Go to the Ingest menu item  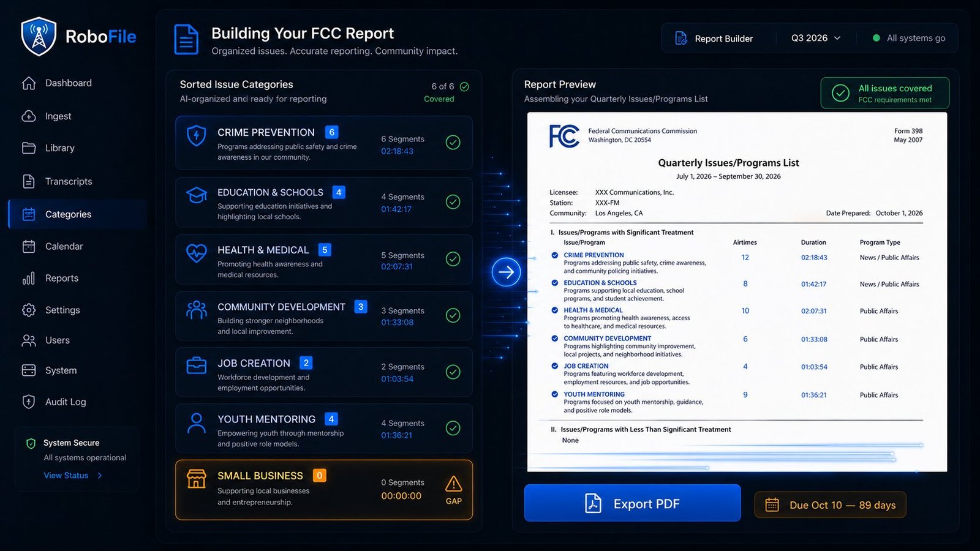pyautogui.click(x=78, y=116)
